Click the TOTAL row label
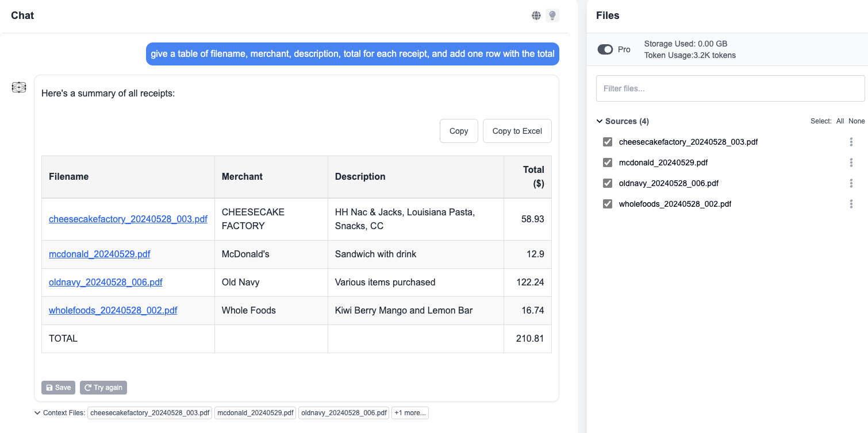This screenshot has height=433, width=868. (x=63, y=338)
